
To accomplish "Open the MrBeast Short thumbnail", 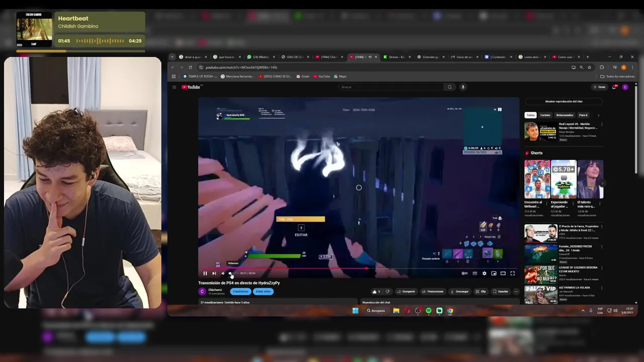I will point(537,179).
